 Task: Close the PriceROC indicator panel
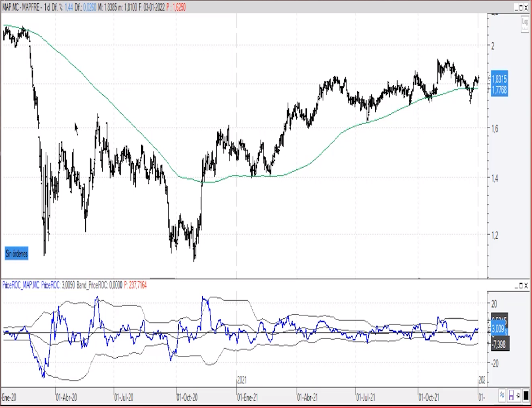[527, 286]
